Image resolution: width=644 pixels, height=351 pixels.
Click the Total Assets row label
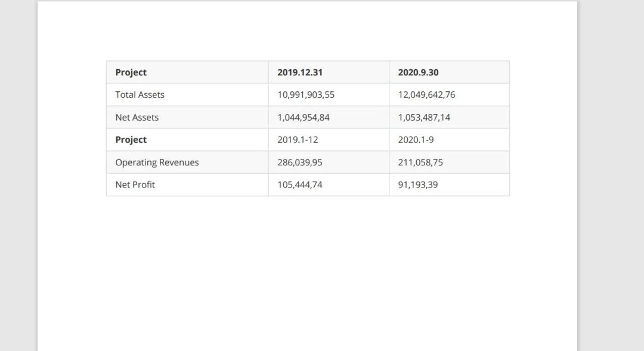pos(140,95)
